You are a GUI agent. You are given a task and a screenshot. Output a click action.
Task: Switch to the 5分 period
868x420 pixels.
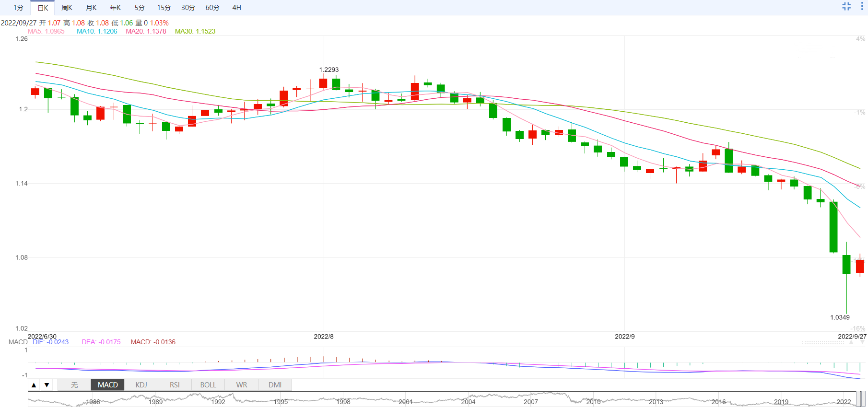pyautogui.click(x=140, y=8)
